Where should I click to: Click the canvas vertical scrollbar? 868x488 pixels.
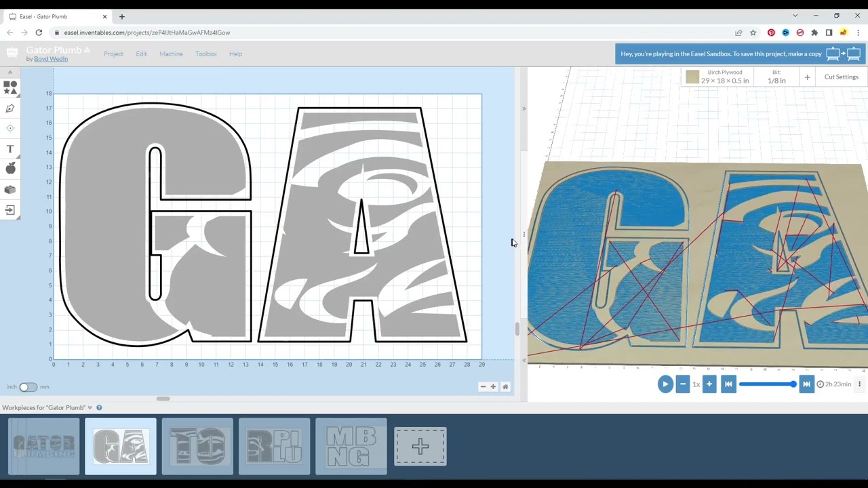click(517, 329)
